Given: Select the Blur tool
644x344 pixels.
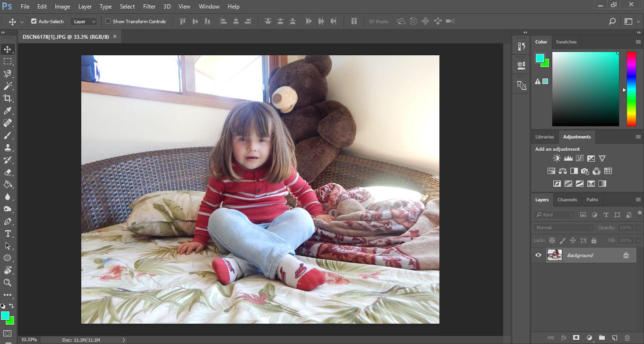Looking at the screenshot, I should click(8, 197).
